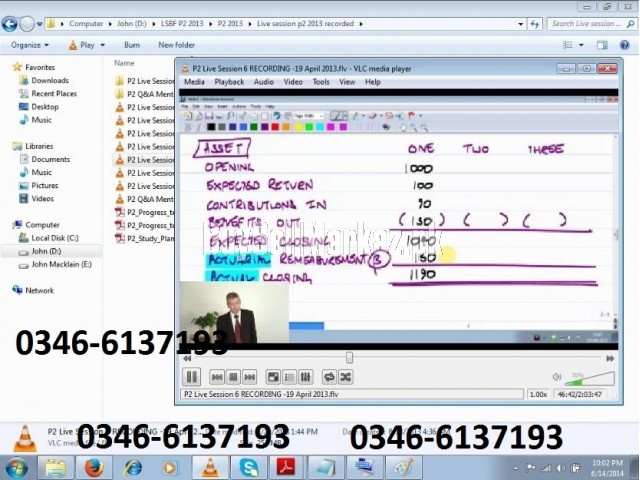The width and height of the screenshot is (640, 480).
Task: Pause the video in VLC
Action: (x=191, y=377)
